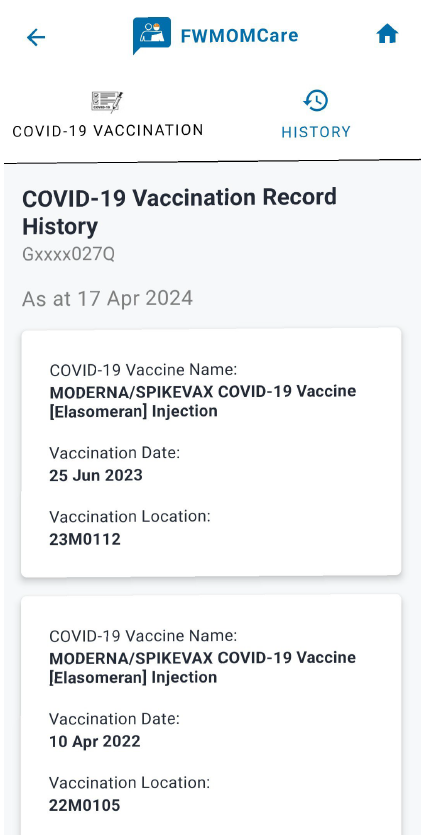Select the COVID-19 Vaccination Record History heading
Viewport: 421px width, 835px height.
179,211
